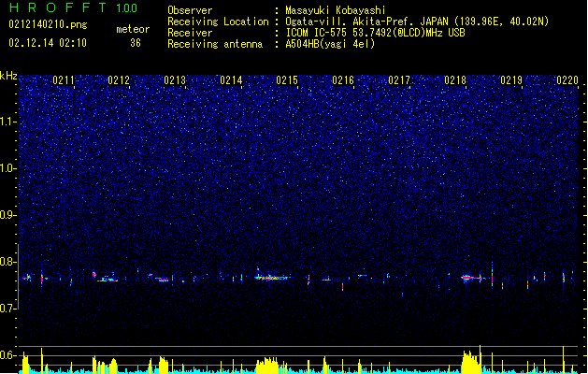Click the Receiving Location label
The height and width of the screenshot is (374, 588).
(x=218, y=22)
